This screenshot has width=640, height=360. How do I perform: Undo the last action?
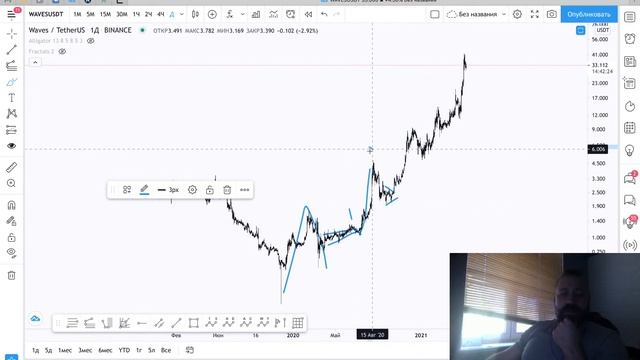pyautogui.click(x=324, y=14)
